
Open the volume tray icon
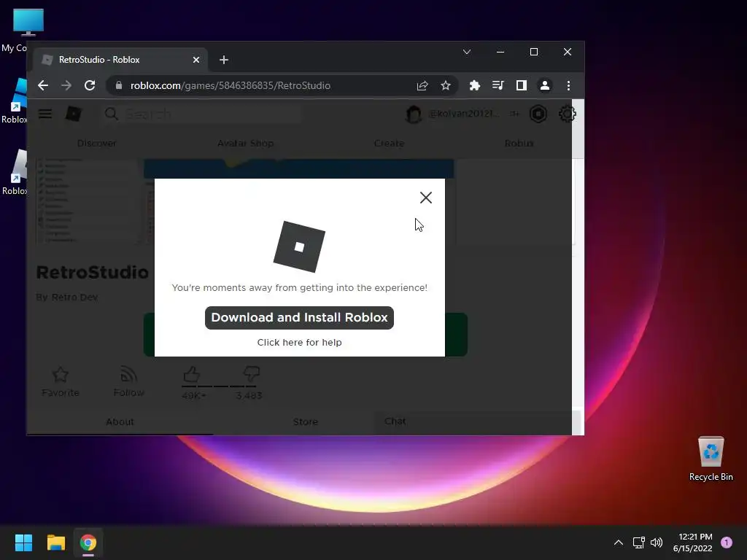(657, 542)
